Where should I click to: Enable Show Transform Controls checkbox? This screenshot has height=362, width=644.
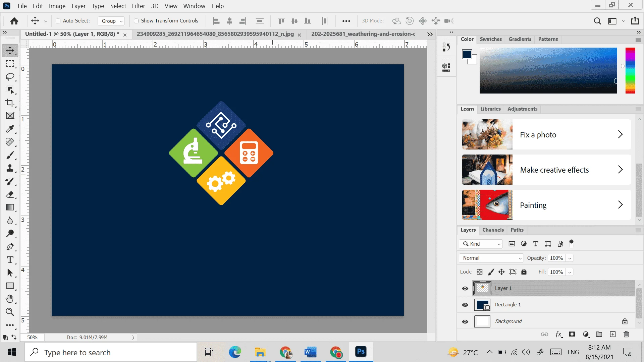136,21
